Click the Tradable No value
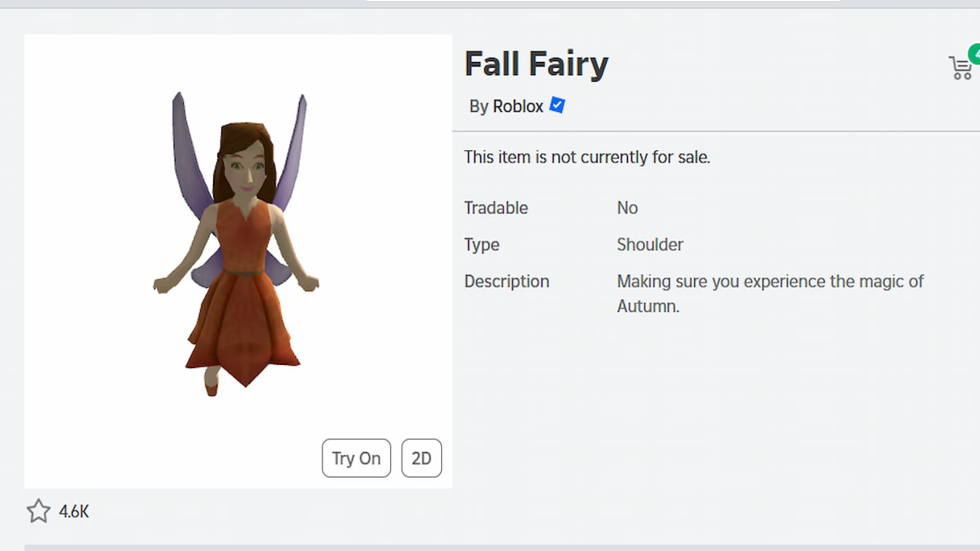 coord(627,207)
